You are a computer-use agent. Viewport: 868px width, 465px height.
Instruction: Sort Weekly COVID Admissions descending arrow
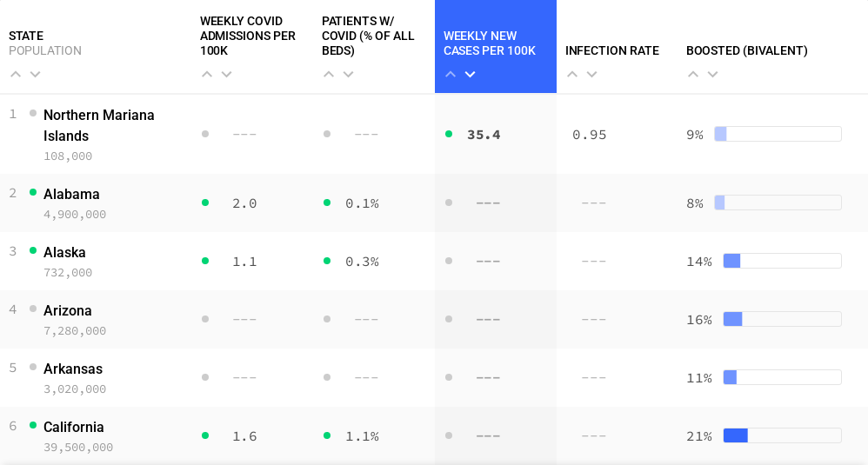coord(226,75)
